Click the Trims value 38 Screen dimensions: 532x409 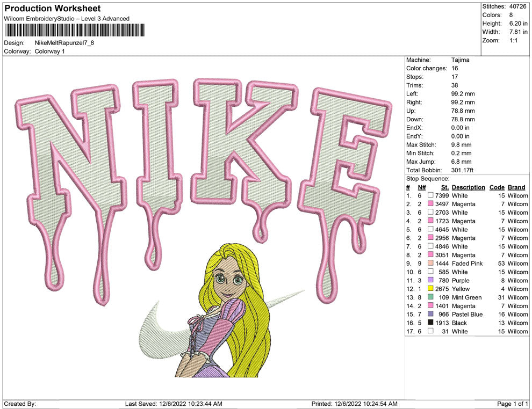(x=455, y=85)
